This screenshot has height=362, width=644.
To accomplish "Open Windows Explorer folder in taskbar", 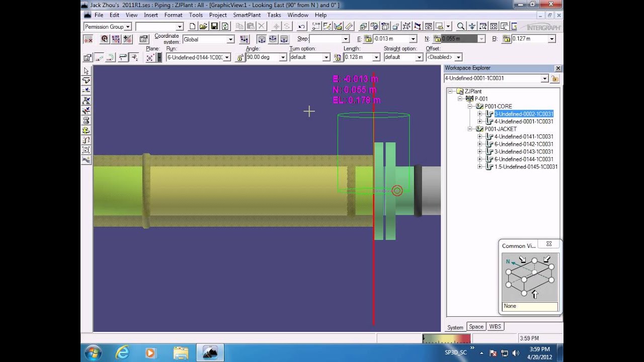I will pos(181,352).
